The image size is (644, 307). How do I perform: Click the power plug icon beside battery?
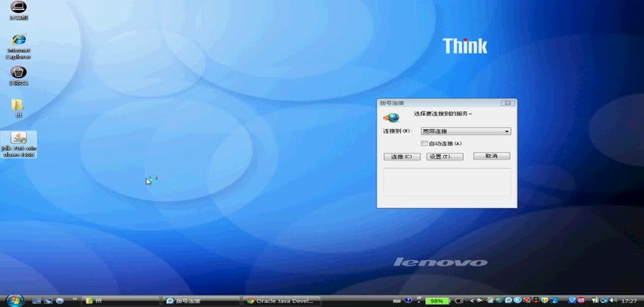pyautogui.click(x=458, y=301)
